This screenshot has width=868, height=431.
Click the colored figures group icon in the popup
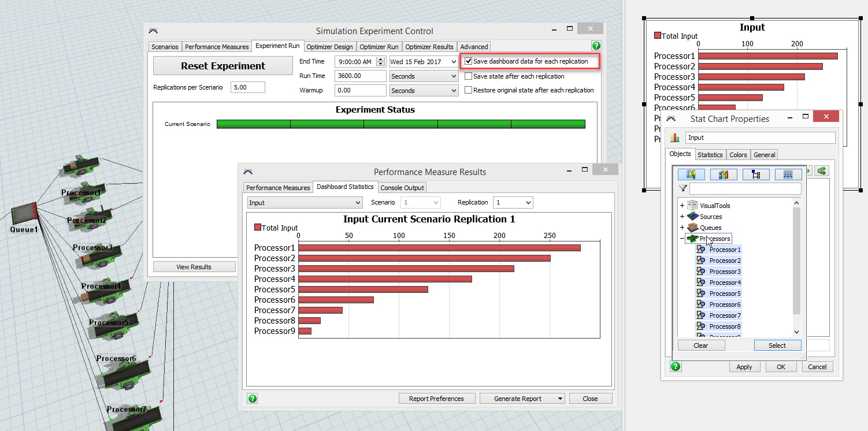pyautogui.click(x=723, y=174)
